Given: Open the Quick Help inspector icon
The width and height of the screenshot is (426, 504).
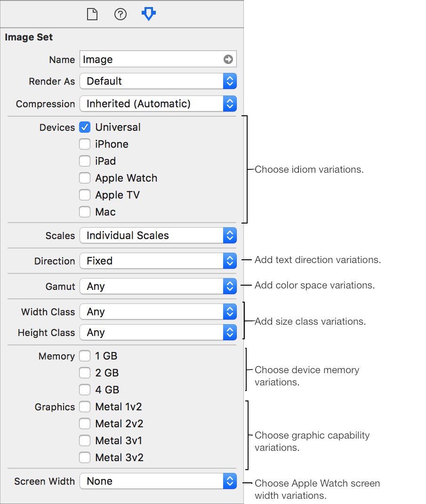Looking at the screenshot, I should (120, 14).
